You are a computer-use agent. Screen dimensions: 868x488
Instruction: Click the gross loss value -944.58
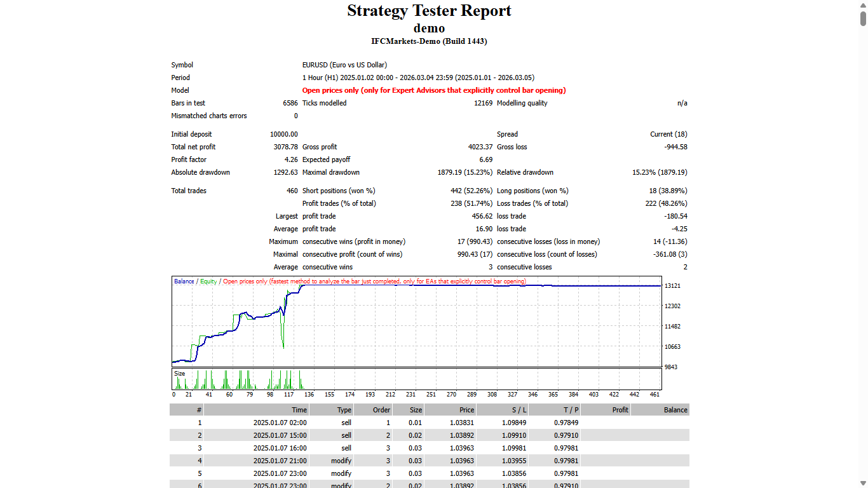[x=675, y=147]
